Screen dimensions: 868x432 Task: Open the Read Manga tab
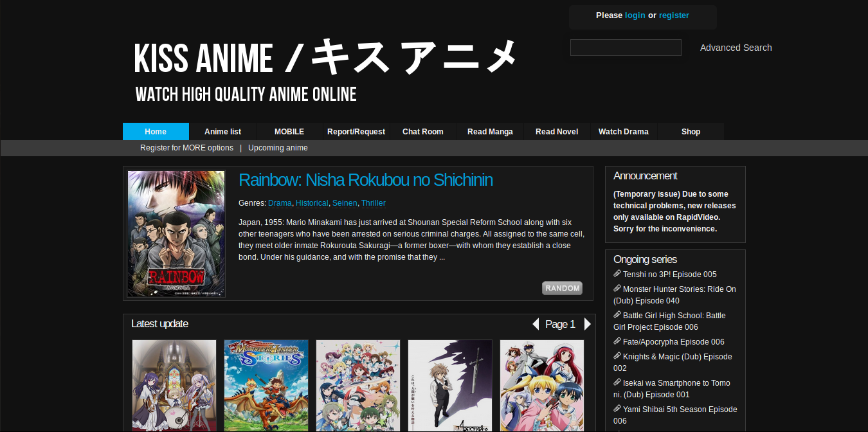coord(490,131)
